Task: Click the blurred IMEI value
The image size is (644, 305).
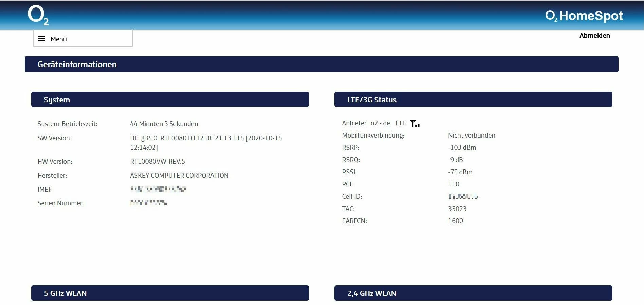Action: 158,189
